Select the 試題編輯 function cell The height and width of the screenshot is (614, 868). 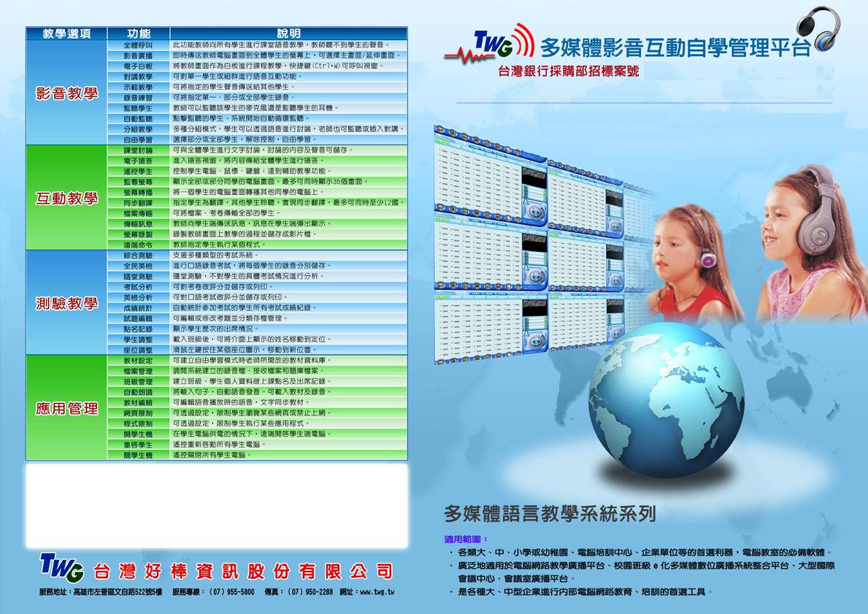(138, 318)
